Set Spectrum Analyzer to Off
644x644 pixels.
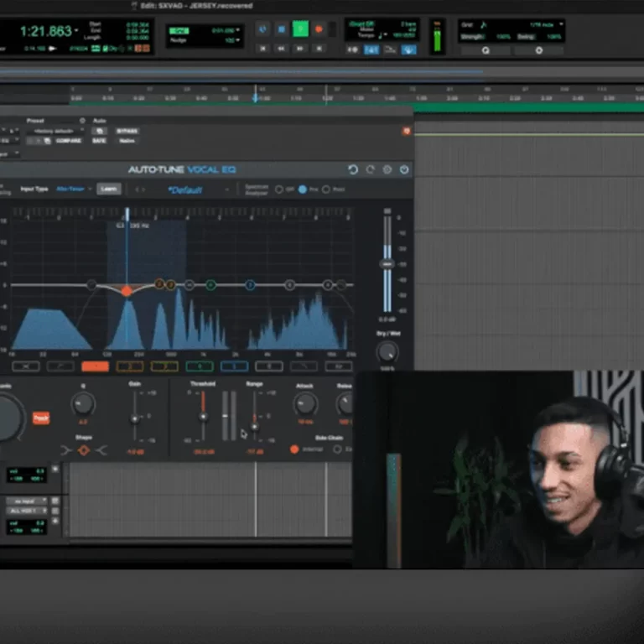[279, 190]
